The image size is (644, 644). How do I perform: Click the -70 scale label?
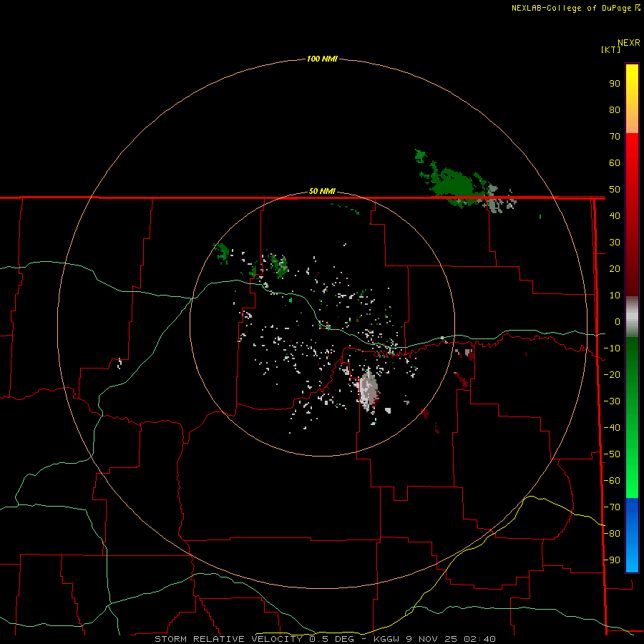[612, 507]
